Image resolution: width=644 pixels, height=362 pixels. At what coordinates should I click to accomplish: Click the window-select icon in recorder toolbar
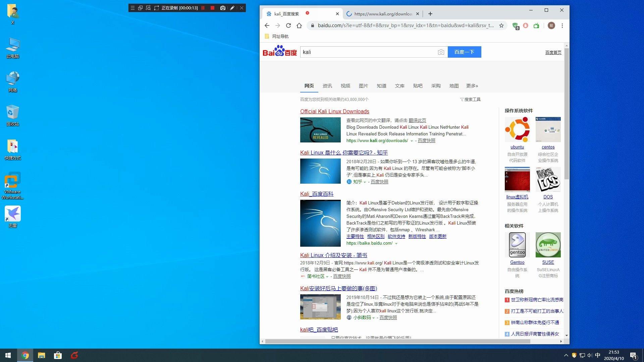(141, 8)
